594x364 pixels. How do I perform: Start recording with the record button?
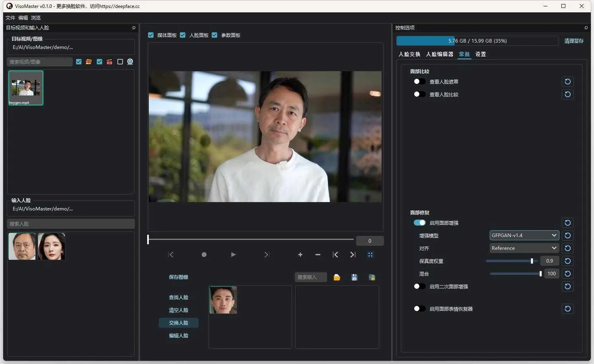[204, 255]
